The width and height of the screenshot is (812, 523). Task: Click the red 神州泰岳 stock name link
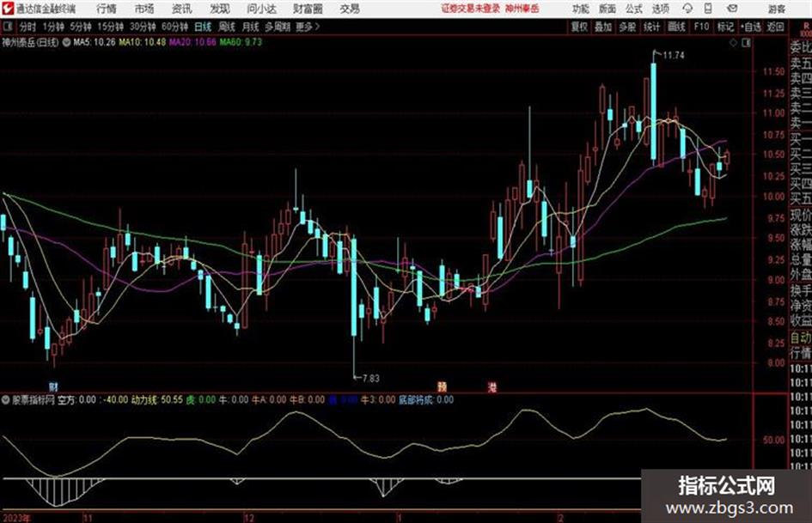coord(522,9)
